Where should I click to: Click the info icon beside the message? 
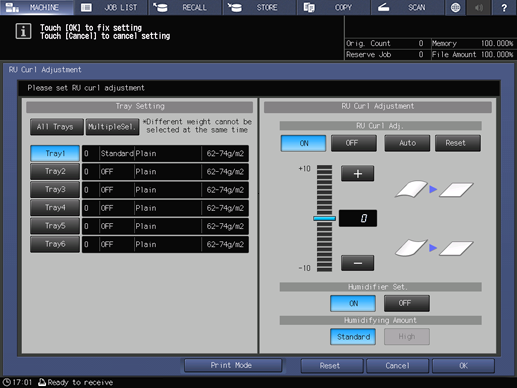23,32
